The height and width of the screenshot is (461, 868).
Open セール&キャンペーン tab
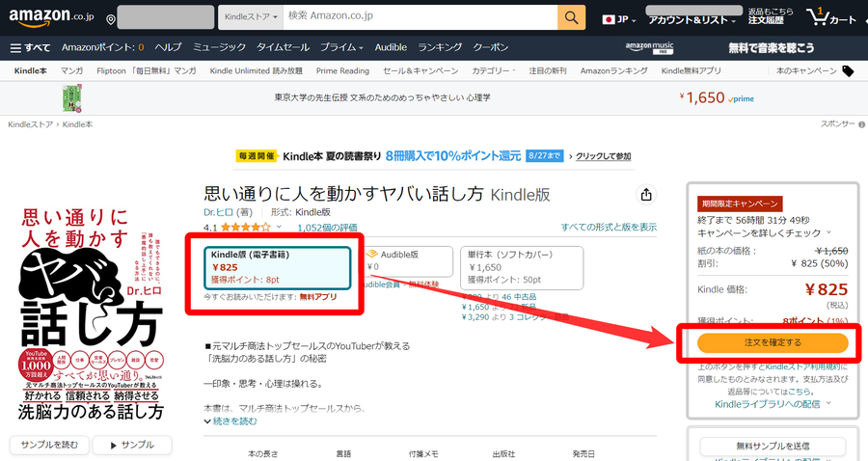pos(420,70)
